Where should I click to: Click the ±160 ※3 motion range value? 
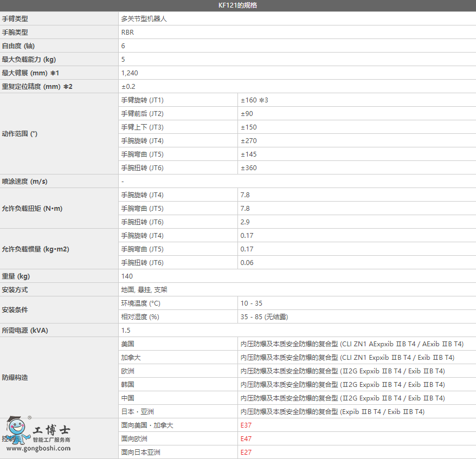pyautogui.click(x=255, y=100)
